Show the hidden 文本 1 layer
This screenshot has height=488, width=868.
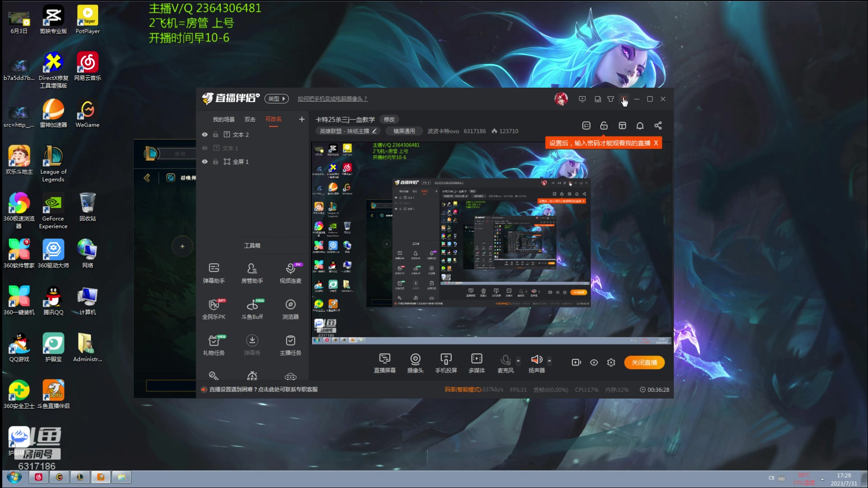205,148
